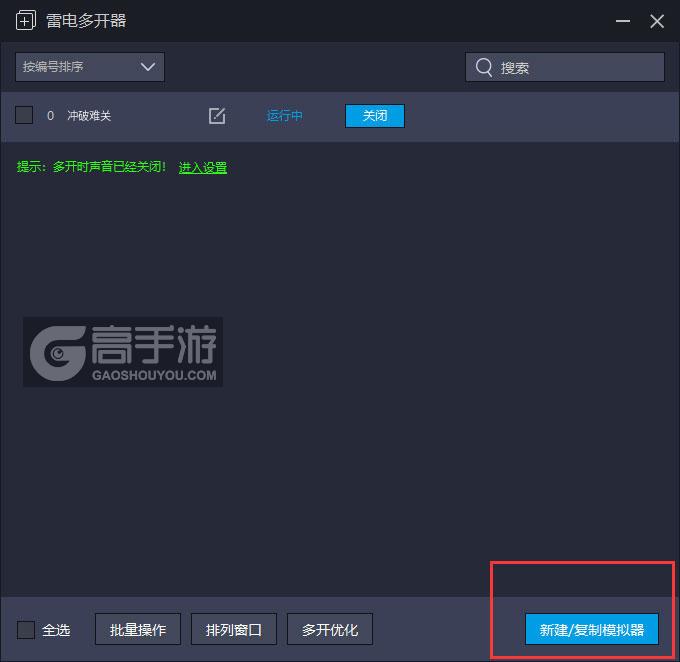Click the 多开优化 button

(330, 629)
